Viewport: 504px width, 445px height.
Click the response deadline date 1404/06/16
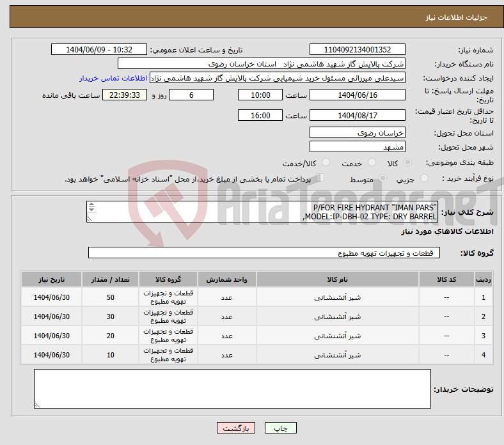[x=357, y=95]
